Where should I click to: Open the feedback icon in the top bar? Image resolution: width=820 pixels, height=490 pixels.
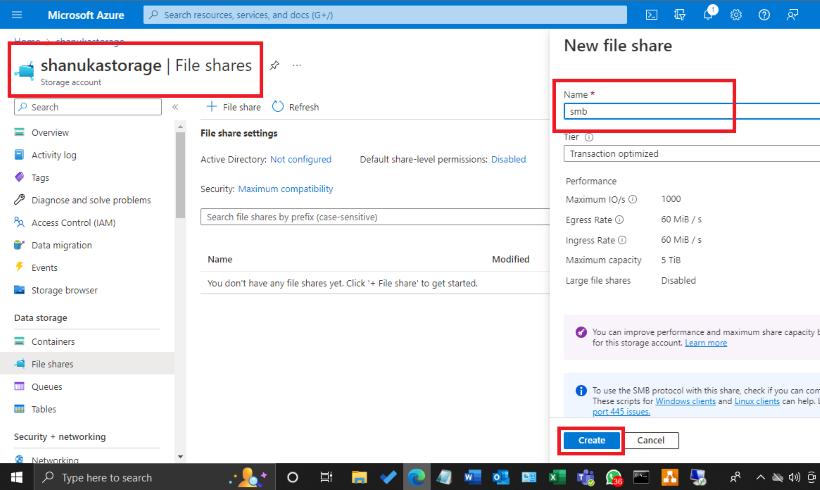point(792,15)
